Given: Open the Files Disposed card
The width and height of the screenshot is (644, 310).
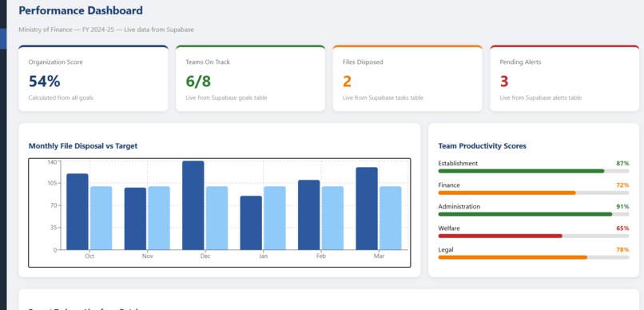Looking at the screenshot, I should (x=407, y=78).
